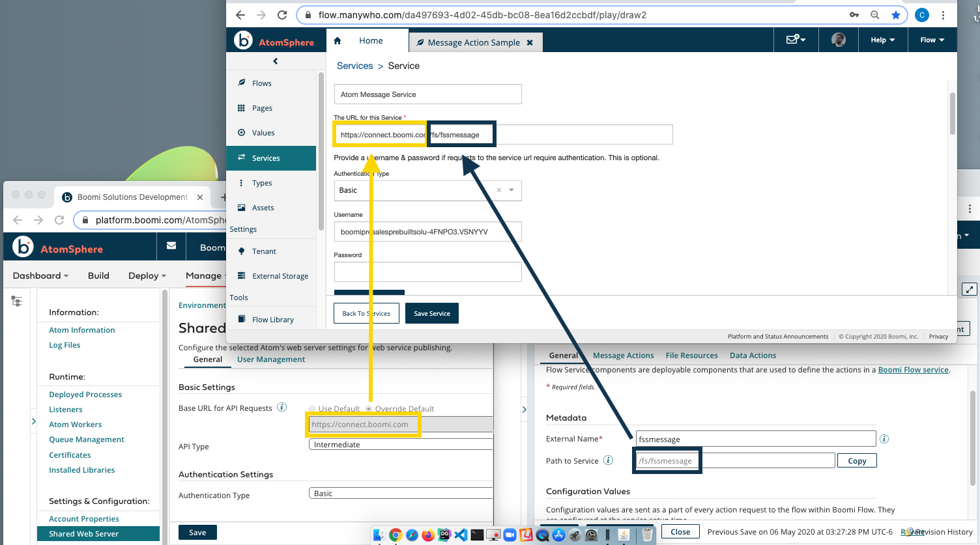980x545 pixels.
Task: Save the Shared Web Server settings
Action: click(x=197, y=532)
